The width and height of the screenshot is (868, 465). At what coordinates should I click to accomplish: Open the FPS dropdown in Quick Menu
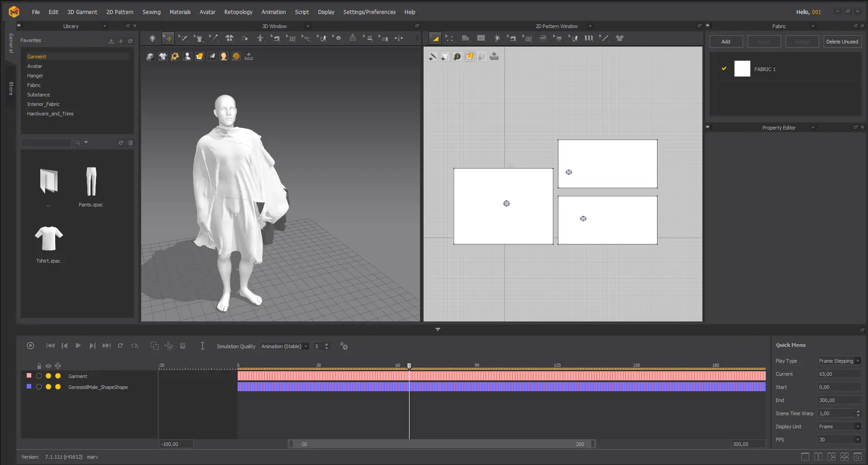click(839, 440)
